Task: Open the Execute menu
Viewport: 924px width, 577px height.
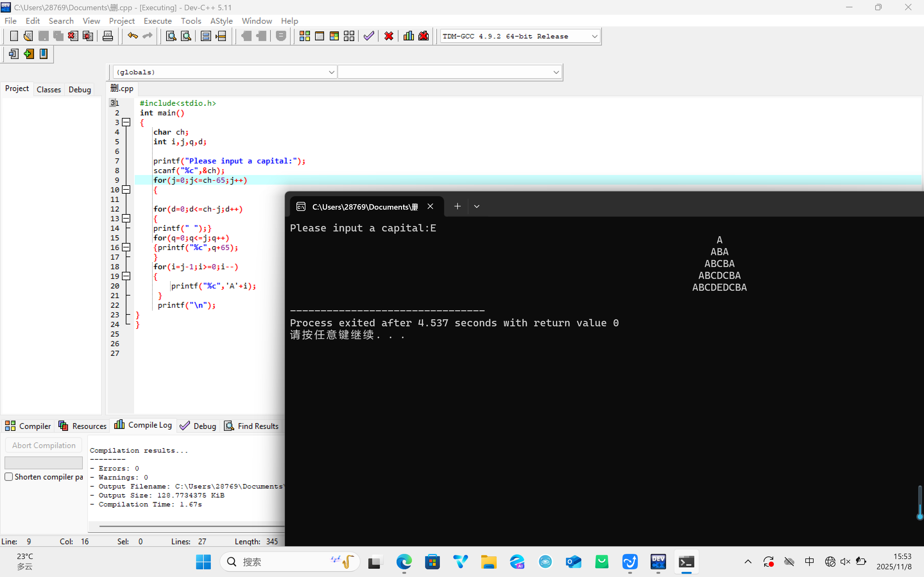Action: [x=157, y=21]
